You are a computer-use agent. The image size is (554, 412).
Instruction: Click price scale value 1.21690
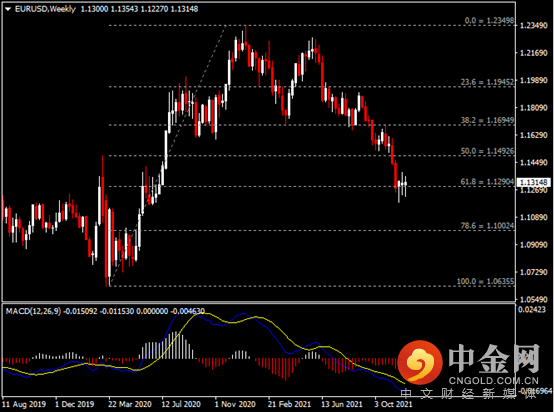pos(534,53)
